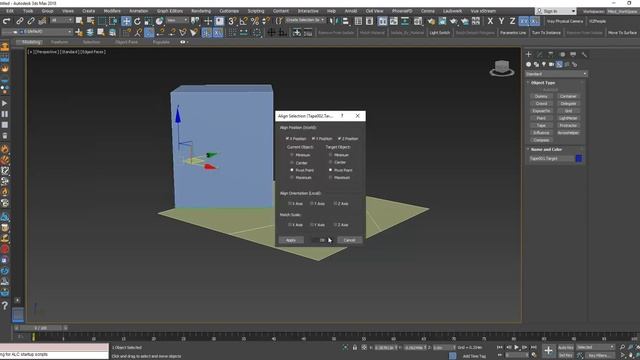Open the Utilities wrench tab in command panel
This screenshot has width=640, height=360.
584,54
